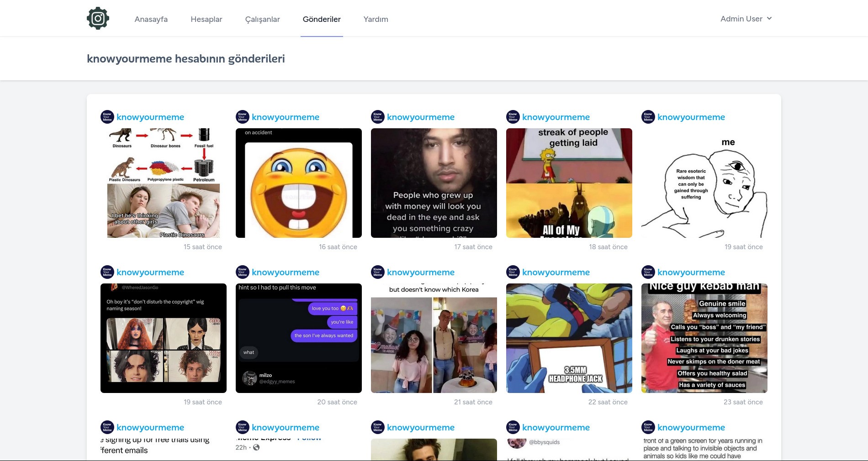Click avatar icon above laughing emoji post
This screenshot has width=868, height=461.
242,117
